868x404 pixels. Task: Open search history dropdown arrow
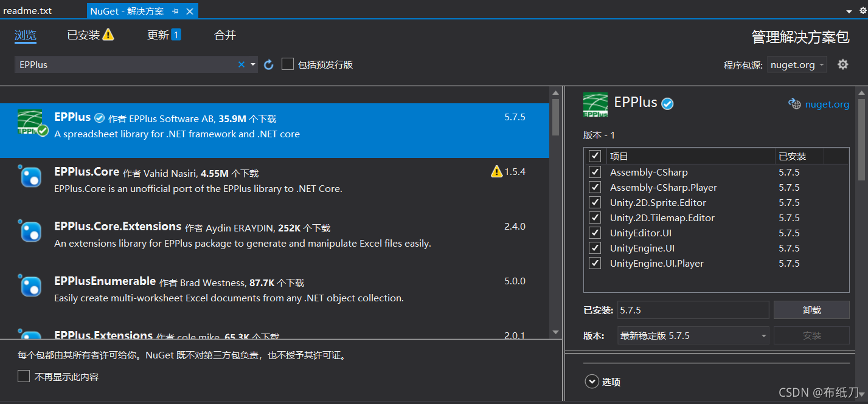pyautogui.click(x=253, y=64)
